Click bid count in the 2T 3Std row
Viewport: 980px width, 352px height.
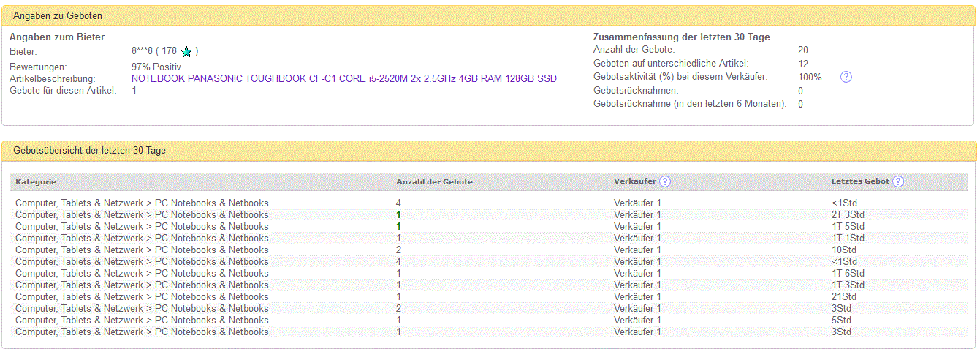click(x=398, y=214)
